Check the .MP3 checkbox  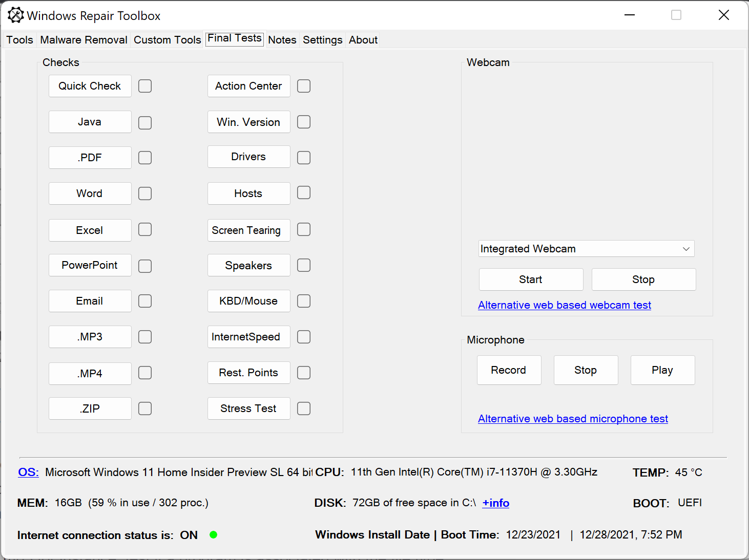(145, 337)
